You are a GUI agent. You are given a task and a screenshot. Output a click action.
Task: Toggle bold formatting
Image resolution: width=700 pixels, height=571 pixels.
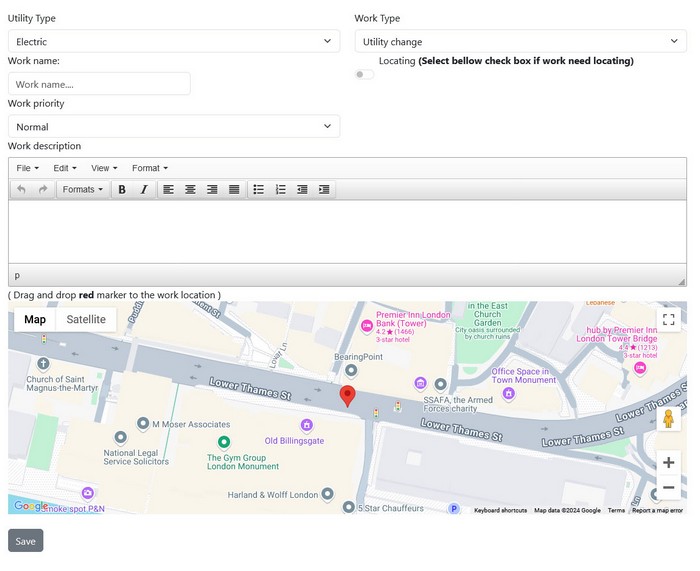122,190
